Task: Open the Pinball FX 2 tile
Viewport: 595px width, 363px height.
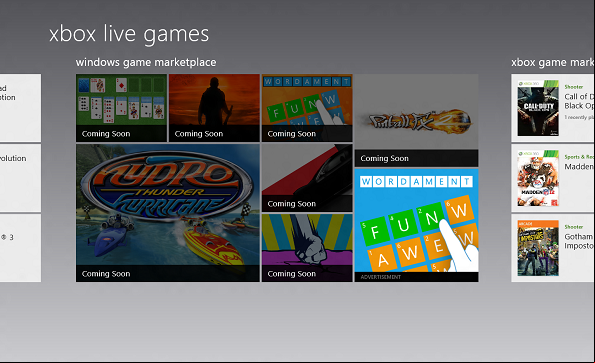Action: click(416, 120)
